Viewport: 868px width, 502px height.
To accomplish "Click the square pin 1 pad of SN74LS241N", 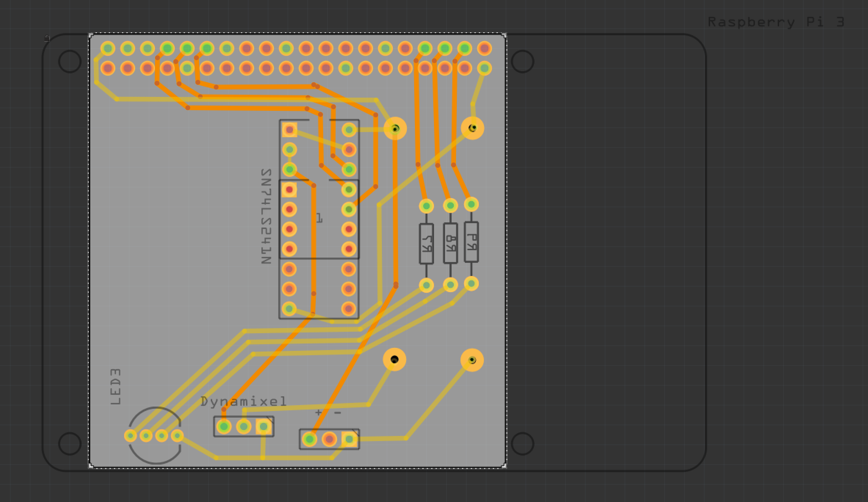I will pyautogui.click(x=289, y=189).
